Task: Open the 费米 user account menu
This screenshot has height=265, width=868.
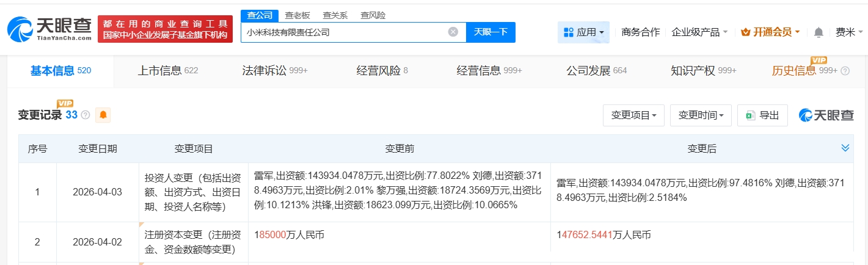Action: [x=849, y=32]
